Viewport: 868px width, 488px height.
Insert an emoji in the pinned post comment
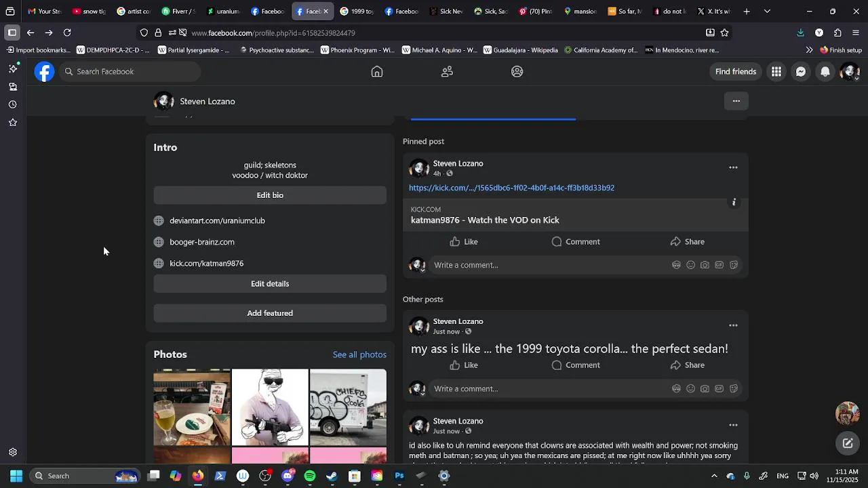(690, 265)
